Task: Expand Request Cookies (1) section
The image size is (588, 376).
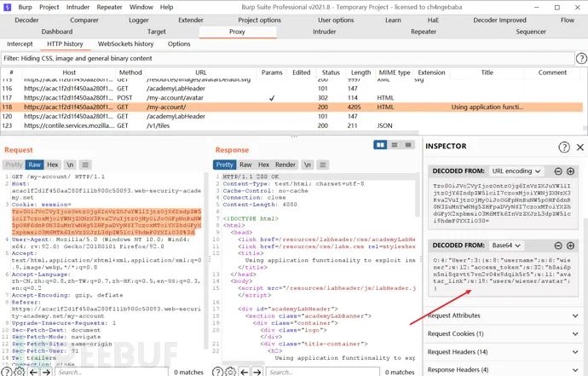Action: coord(503,333)
